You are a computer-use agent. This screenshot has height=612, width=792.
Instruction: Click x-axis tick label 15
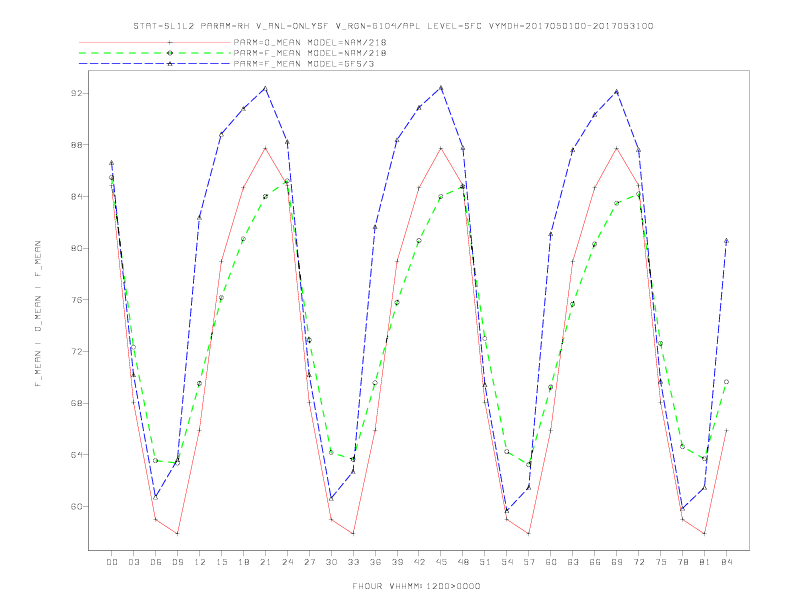click(221, 562)
